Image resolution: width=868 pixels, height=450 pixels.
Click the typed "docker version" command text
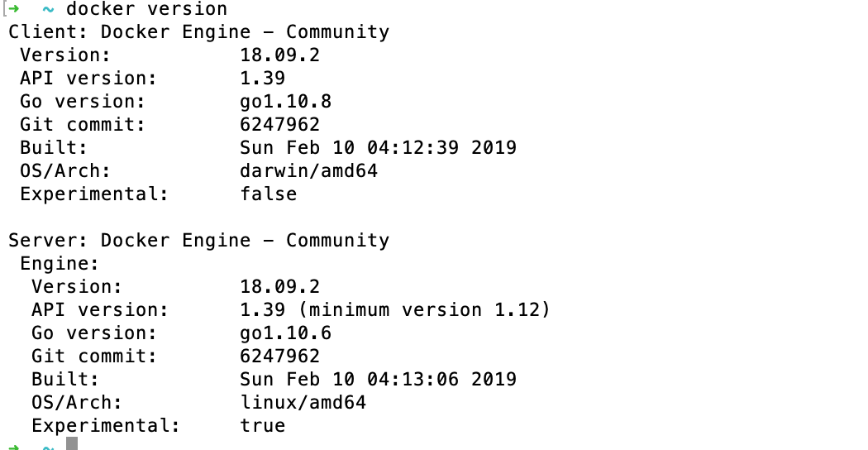pyautogui.click(x=146, y=9)
